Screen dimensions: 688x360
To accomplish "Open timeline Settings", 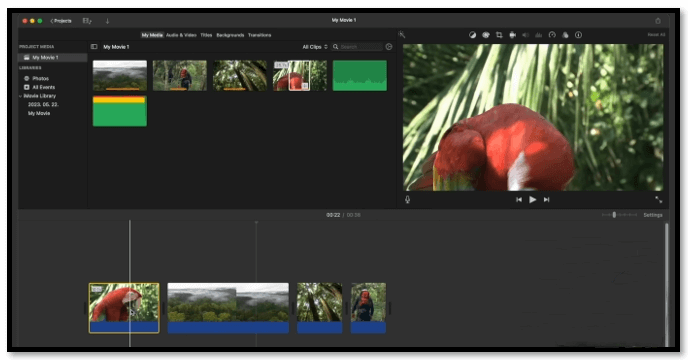I will click(653, 215).
